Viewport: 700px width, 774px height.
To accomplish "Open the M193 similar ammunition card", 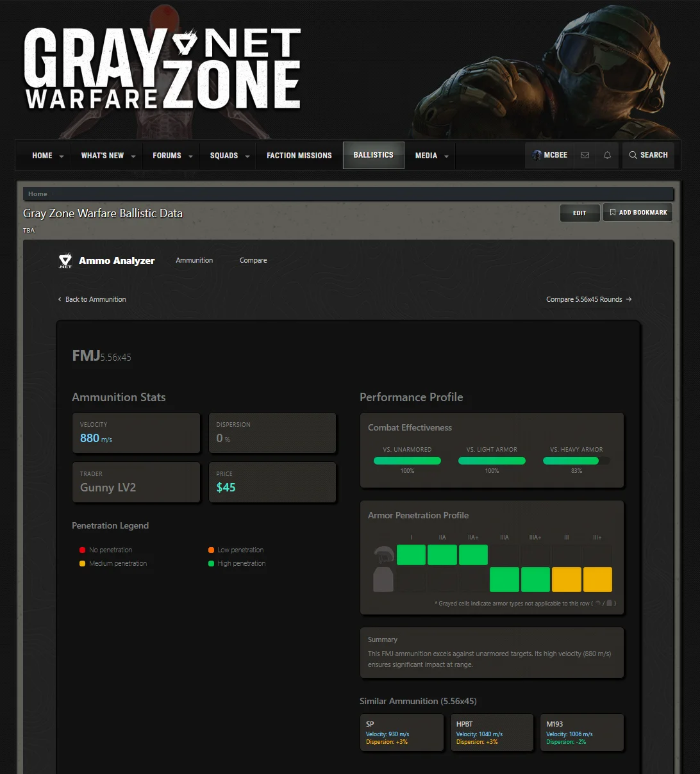I will point(582,732).
